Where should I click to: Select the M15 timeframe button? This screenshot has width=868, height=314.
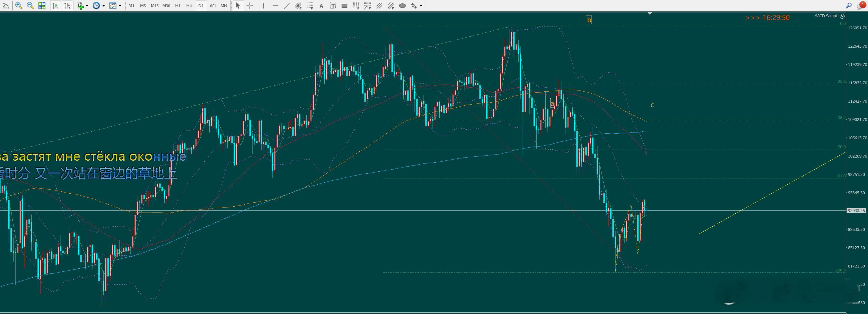154,6
